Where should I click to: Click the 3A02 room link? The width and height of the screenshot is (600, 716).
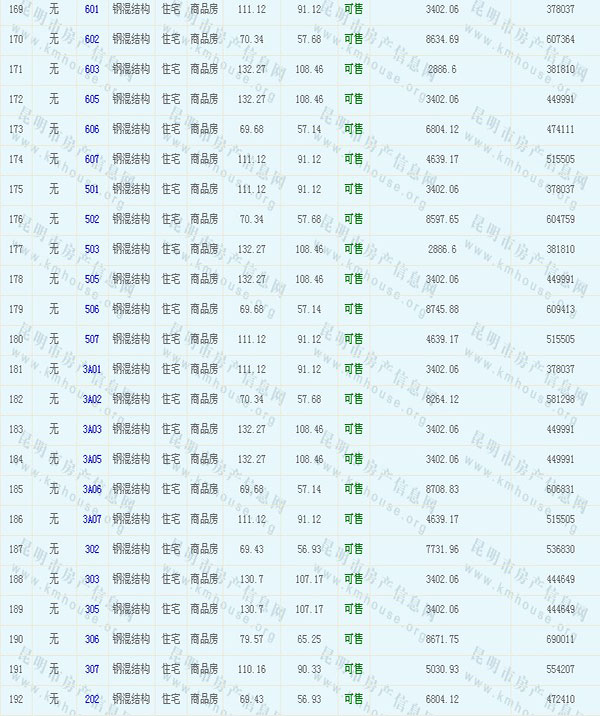coord(92,399)
